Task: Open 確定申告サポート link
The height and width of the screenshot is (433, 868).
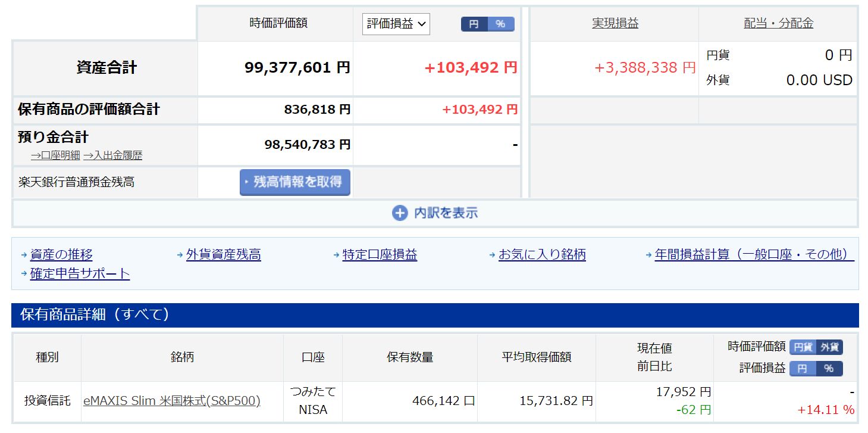Action: click(x=80, y=274)
